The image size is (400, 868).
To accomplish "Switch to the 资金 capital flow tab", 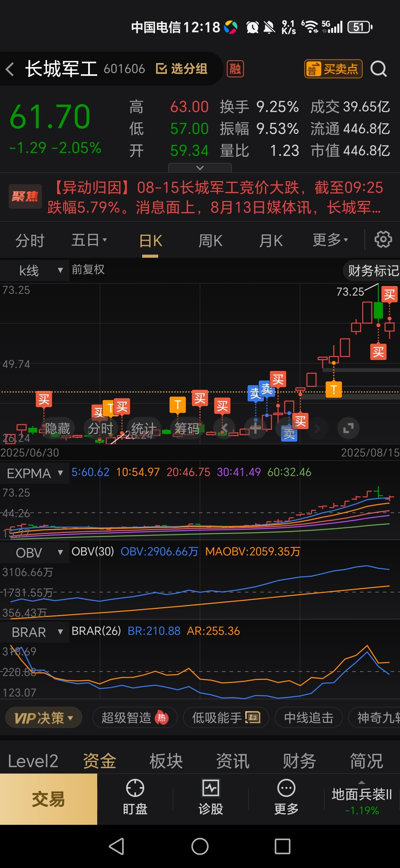I will 100,761.
